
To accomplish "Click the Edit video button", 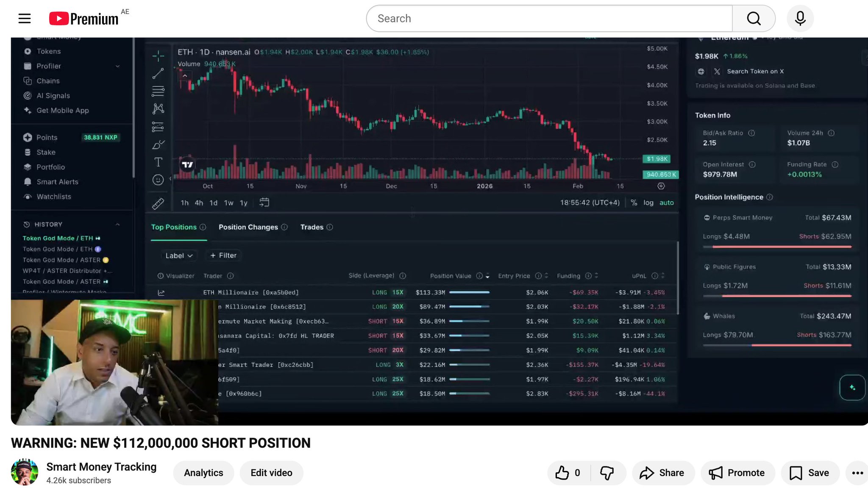I will pyautogui.click(x=271, y=473).
